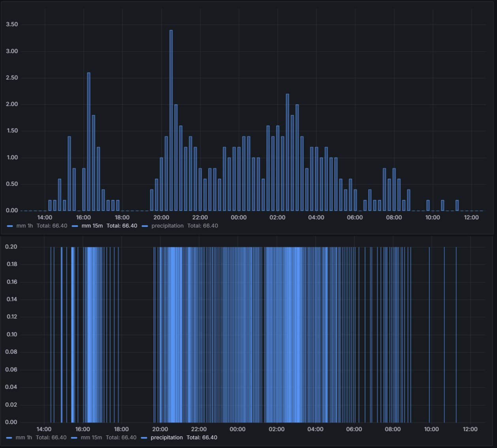Select the 2.60 peak bar after 16:00

click(88, 142)
